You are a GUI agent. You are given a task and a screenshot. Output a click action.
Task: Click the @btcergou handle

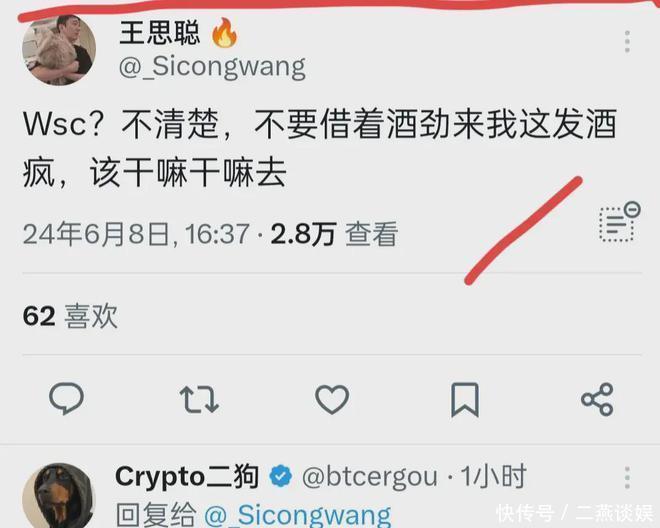pyautogui.click(x=370, y=477)
